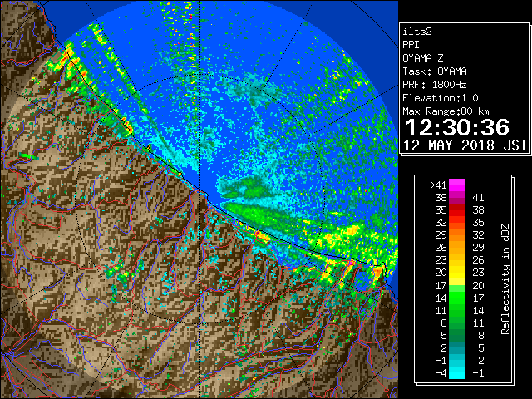This screenshot has height=399, width=532.
Task: Click the orange 29-32 dBZ swatch
Action: (x=457, y=235)
